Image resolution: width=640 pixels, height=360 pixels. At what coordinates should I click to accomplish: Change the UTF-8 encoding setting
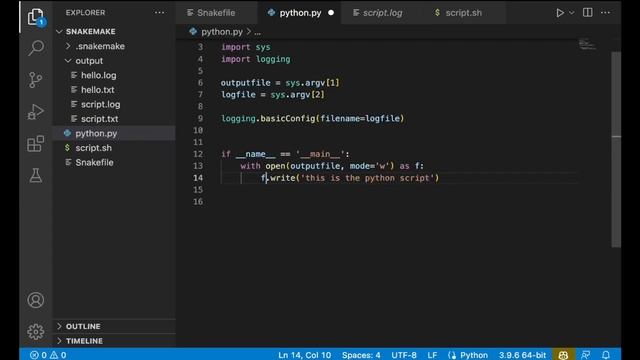pyautogui.click(x=404, y=355)
